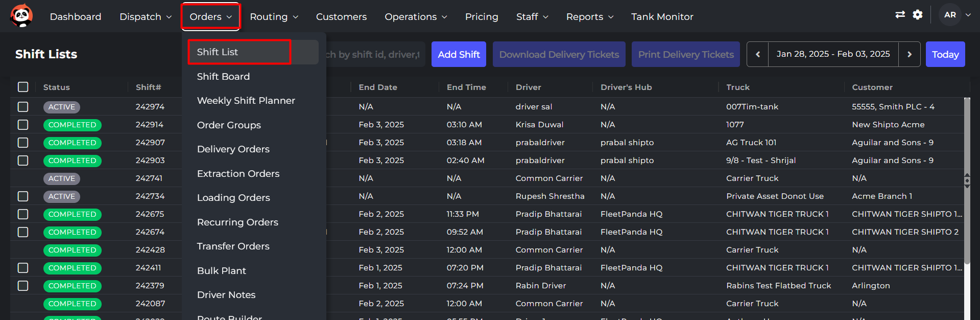Click ACTIVE status badge of shift 242974
980x320 pixels.
tap(62, 107)
